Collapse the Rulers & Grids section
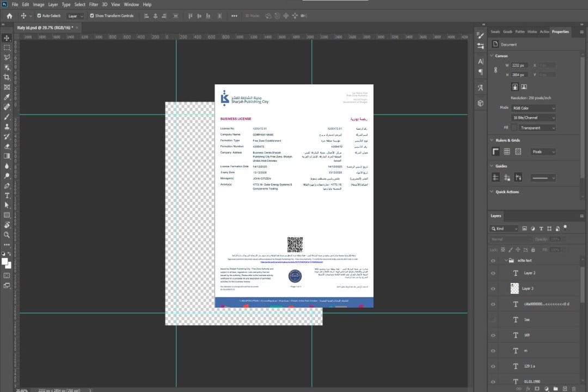Image resolution: width=588 pixels, height=392 pixels. (492, 140)
